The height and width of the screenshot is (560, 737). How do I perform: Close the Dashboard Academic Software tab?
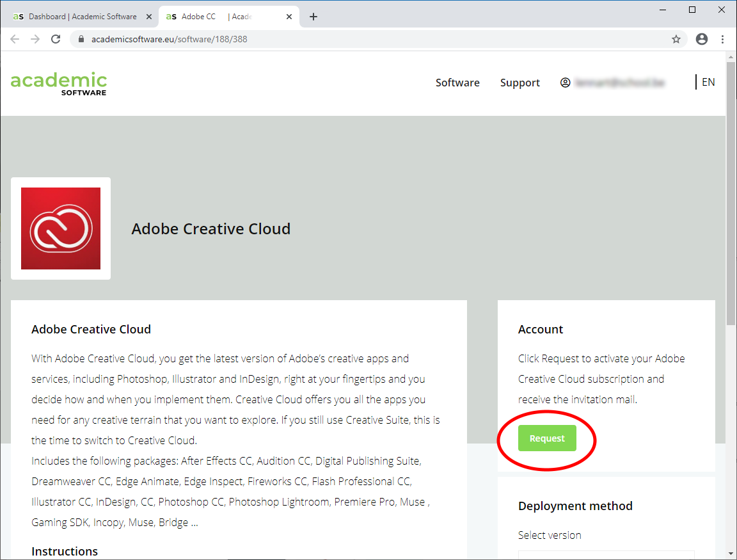149,17
